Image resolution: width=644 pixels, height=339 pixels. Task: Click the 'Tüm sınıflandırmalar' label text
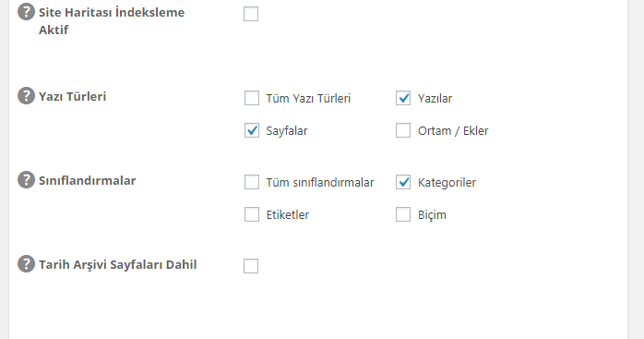[320, 183]
